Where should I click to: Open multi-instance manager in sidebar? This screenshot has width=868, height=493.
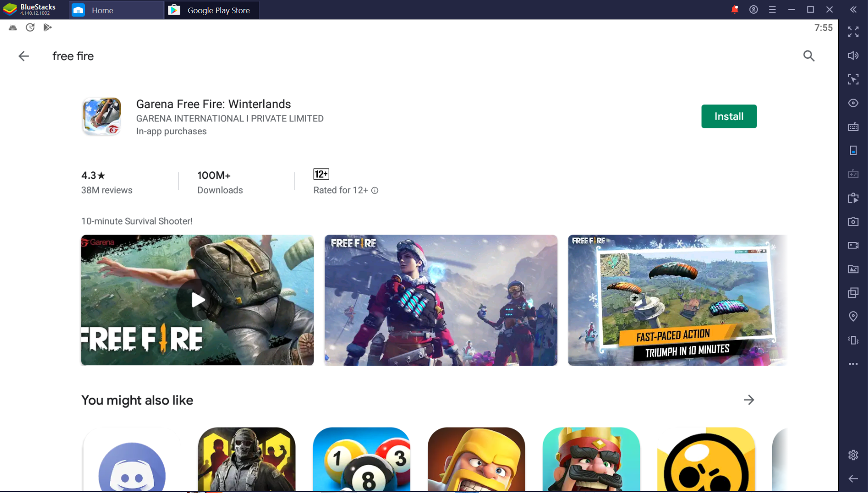pyautogui.click(x=853, y=293)
